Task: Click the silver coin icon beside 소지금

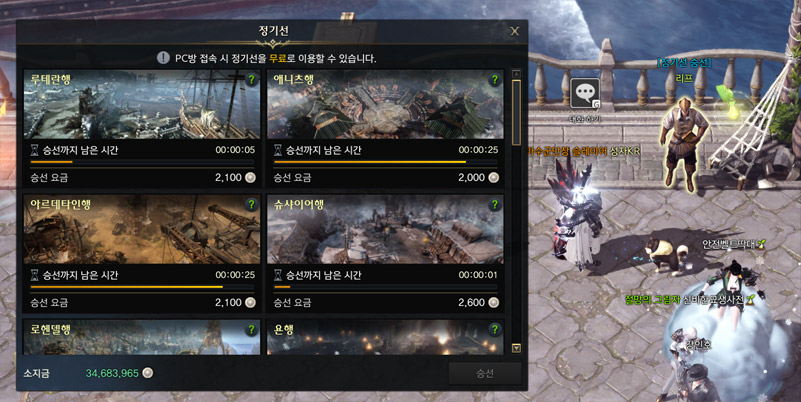Action: tap(148, 373)
